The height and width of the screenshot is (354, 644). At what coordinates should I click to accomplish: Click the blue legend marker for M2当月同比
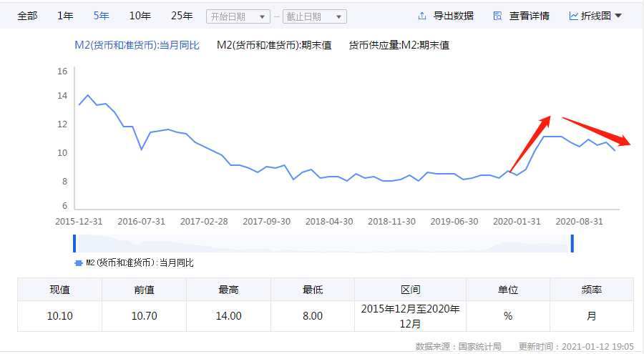coord(79,263)
